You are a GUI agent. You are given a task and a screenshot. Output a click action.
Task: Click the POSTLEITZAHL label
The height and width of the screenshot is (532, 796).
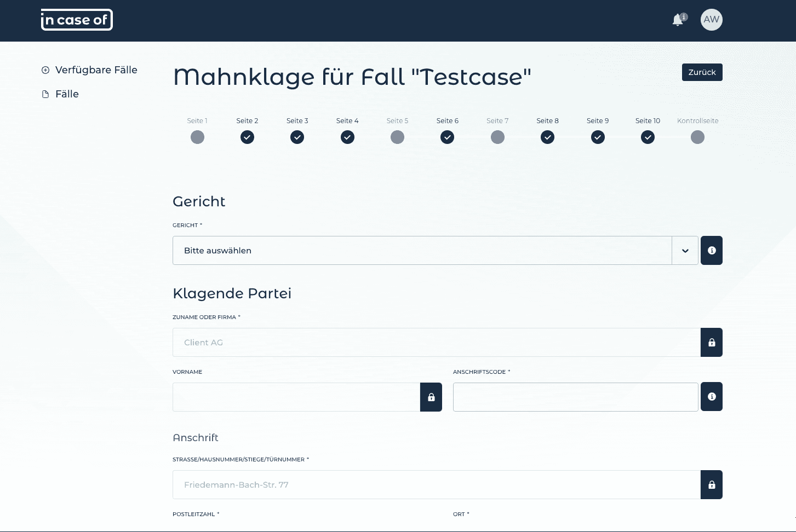point(196,514)
